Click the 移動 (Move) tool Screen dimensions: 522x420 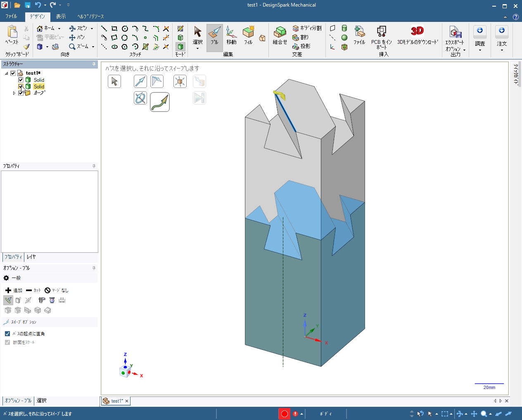click(231, 36)
